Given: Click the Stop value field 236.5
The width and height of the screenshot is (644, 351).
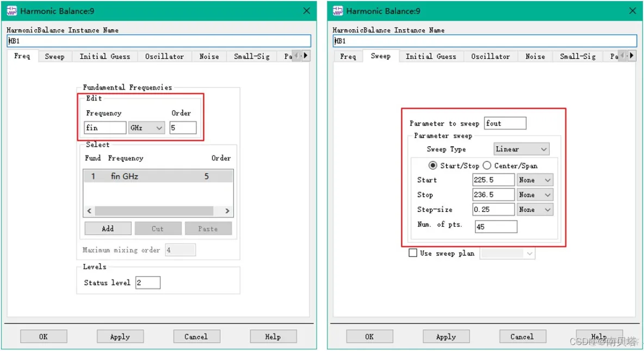Looking at the screenshot, I should [493, 195].
